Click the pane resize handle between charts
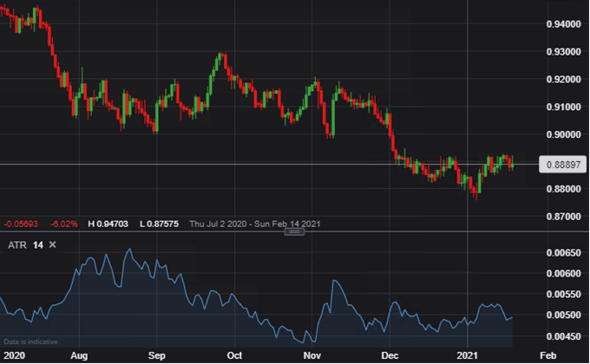 295,231
